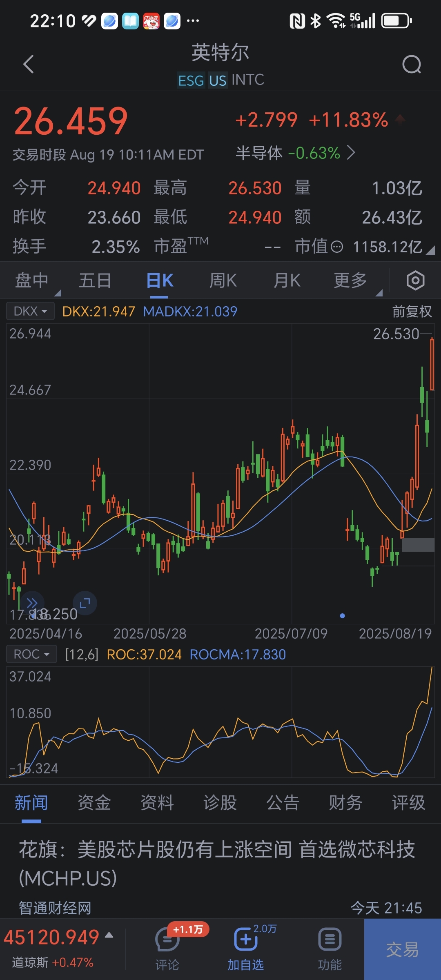The height and width of the screenshot is (980, 441).
Task: Toggle 前复权 adjustment setting
Action: click(x=412, y=312)
